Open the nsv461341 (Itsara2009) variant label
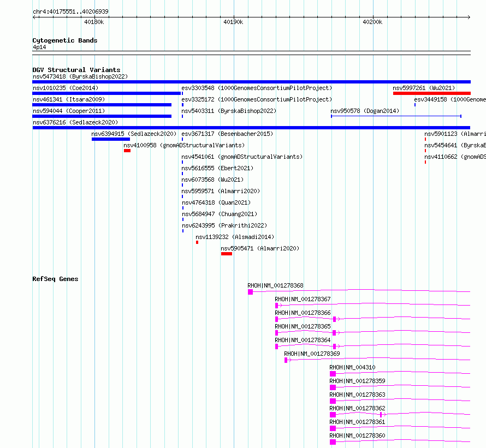Image resolution: width=486 pixels, height=448 pixels. click(x=69, y=99)
